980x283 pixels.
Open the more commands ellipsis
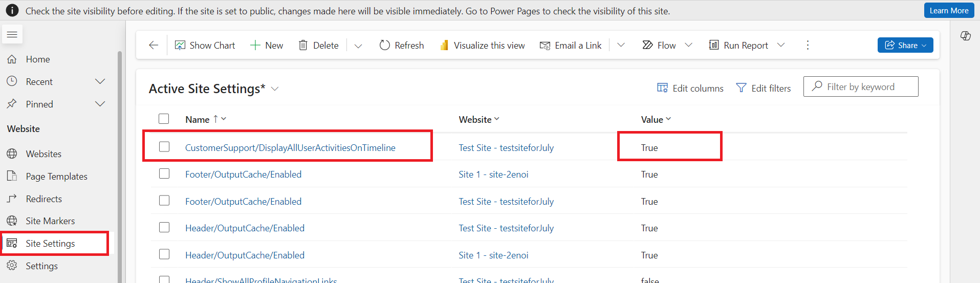pos(808,45)
